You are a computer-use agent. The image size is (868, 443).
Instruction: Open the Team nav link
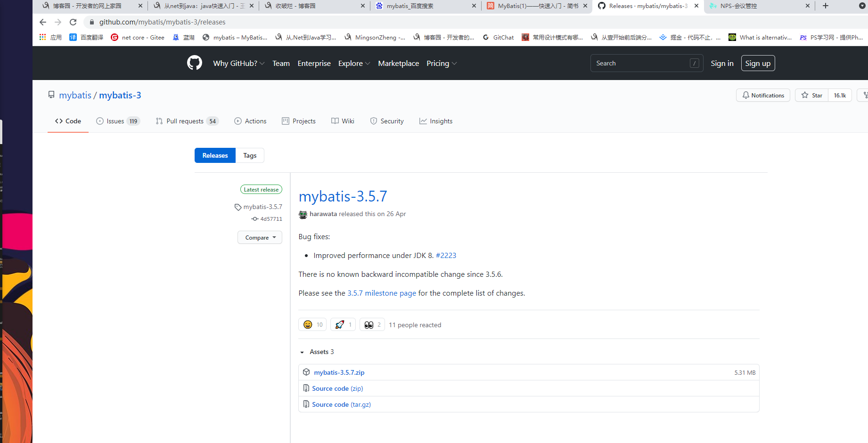coord(281,63)
